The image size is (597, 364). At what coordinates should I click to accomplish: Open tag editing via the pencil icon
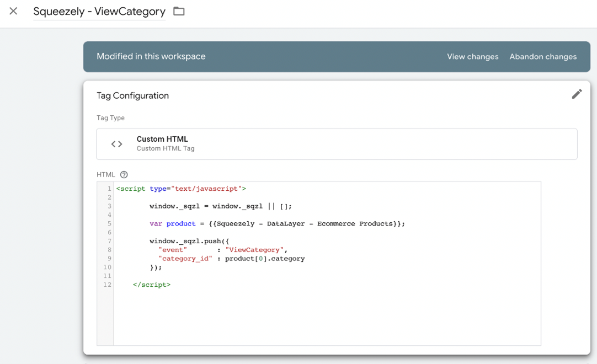[577, 94]
